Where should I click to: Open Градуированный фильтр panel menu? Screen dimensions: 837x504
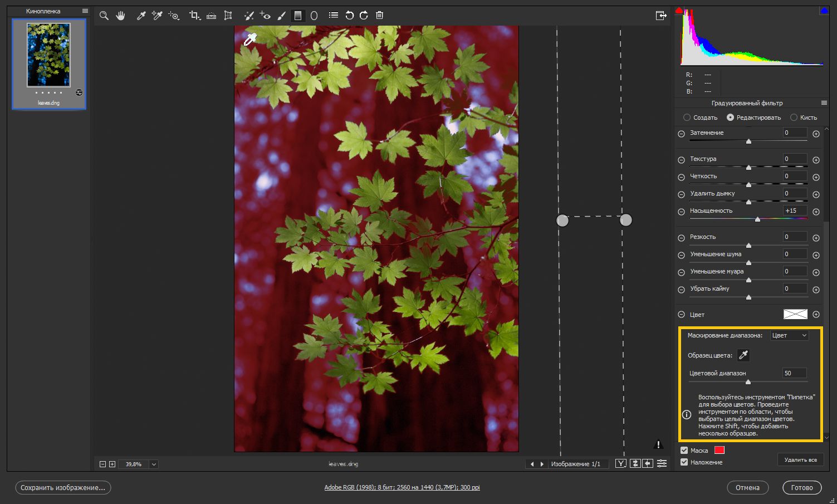pyautogui.click(x=824, y=103)
